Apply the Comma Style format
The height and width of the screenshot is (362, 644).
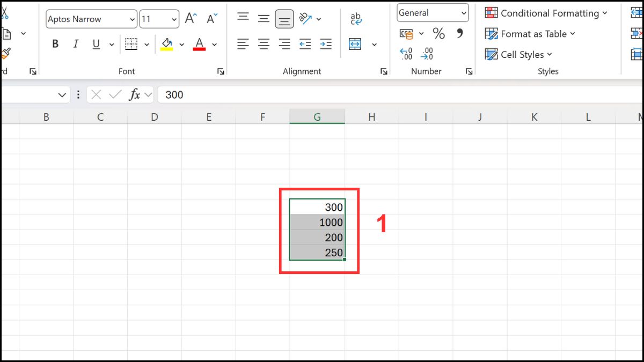[x=459, y=34]
